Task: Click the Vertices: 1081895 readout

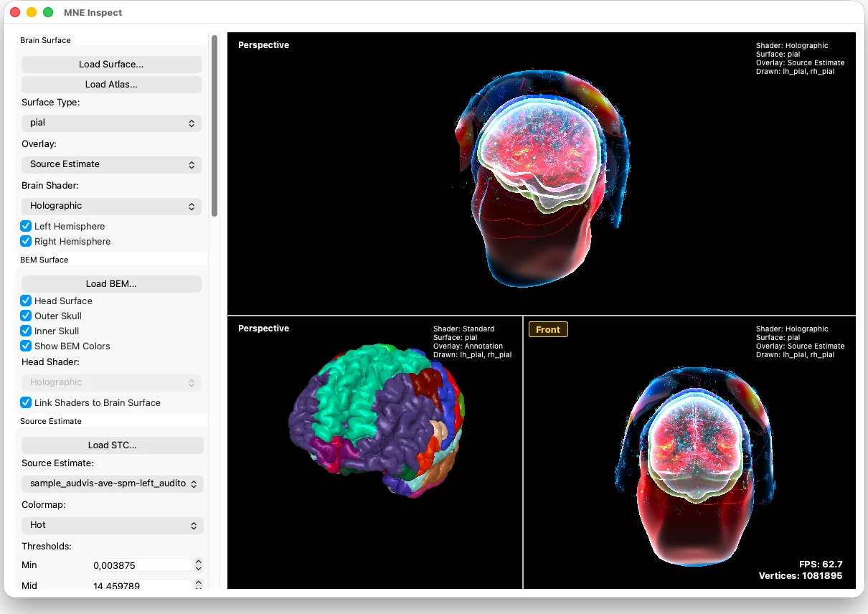Action: tap(801, 576)
